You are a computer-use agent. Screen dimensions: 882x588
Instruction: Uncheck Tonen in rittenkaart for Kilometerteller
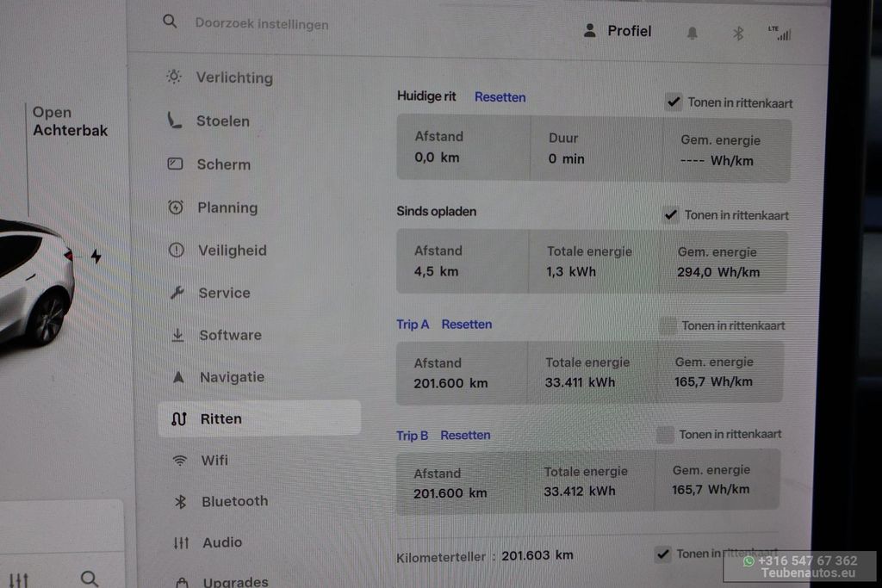pos(662,554)
